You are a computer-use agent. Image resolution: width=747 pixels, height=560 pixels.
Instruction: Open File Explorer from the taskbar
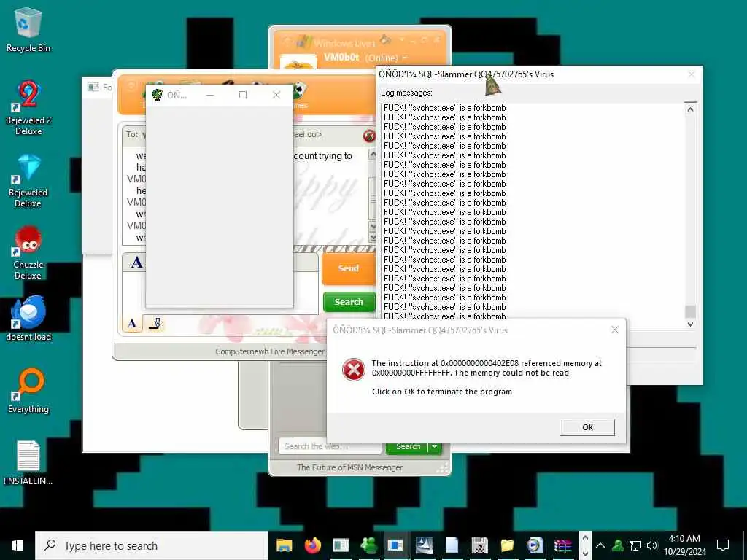pyautogui.click(x=285, y=545)
